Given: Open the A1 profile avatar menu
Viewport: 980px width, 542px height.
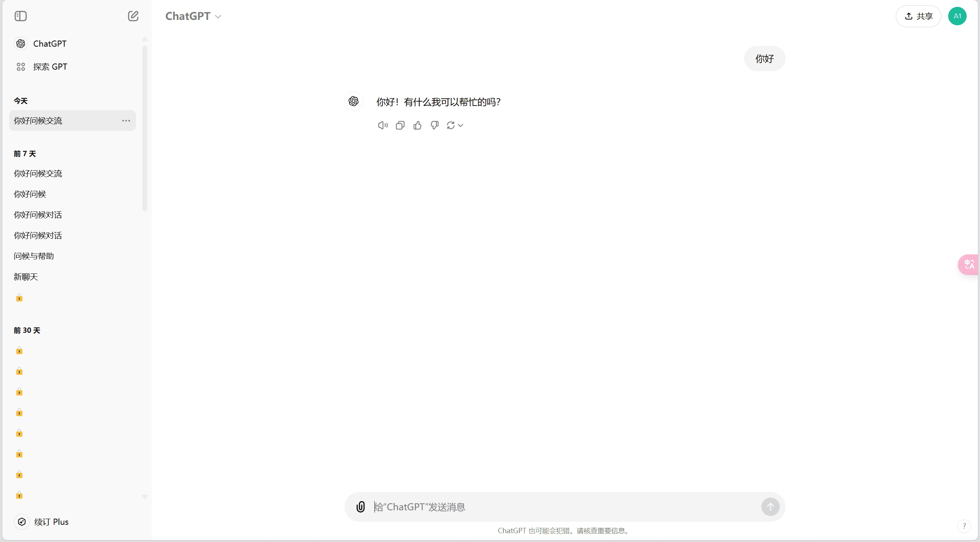Looking at the screenshot, I should coord(957,16).
